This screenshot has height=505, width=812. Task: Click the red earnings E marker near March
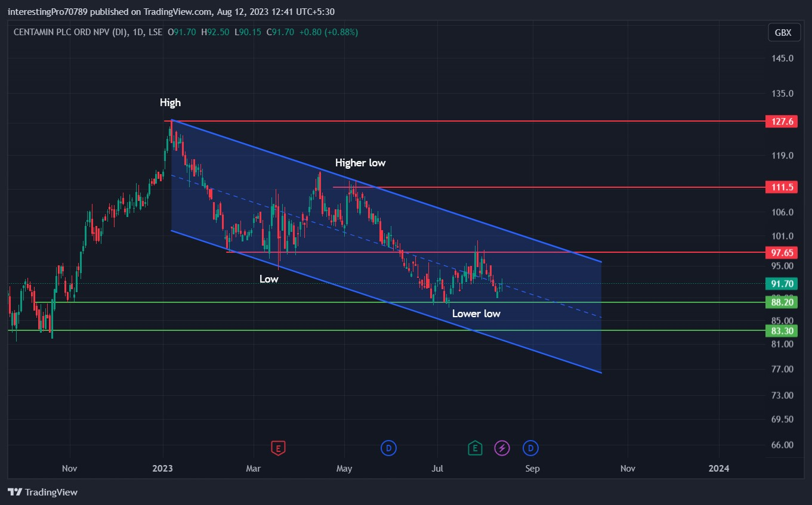pyautogui.click(x=277, y=448)
